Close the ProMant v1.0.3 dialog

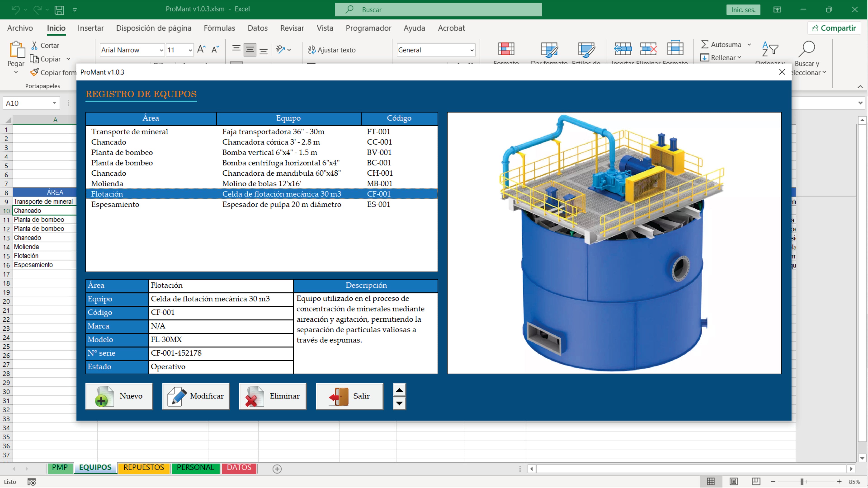point(782,72)
